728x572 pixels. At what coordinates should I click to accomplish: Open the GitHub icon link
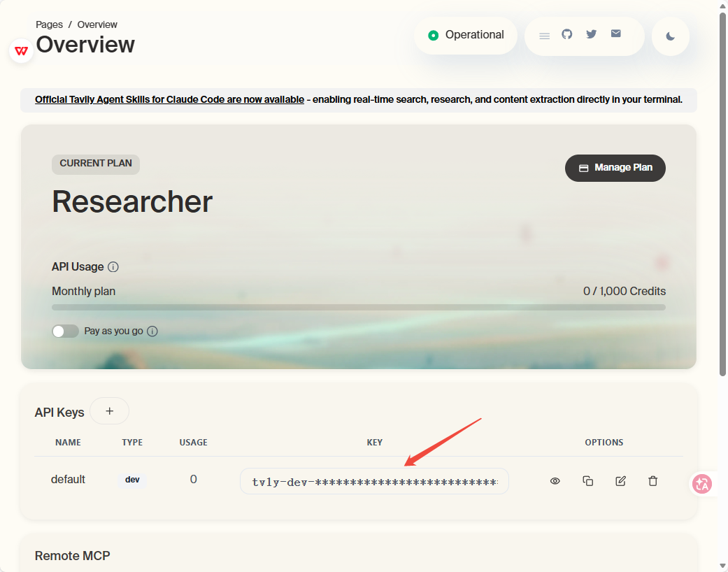[567, 34]
